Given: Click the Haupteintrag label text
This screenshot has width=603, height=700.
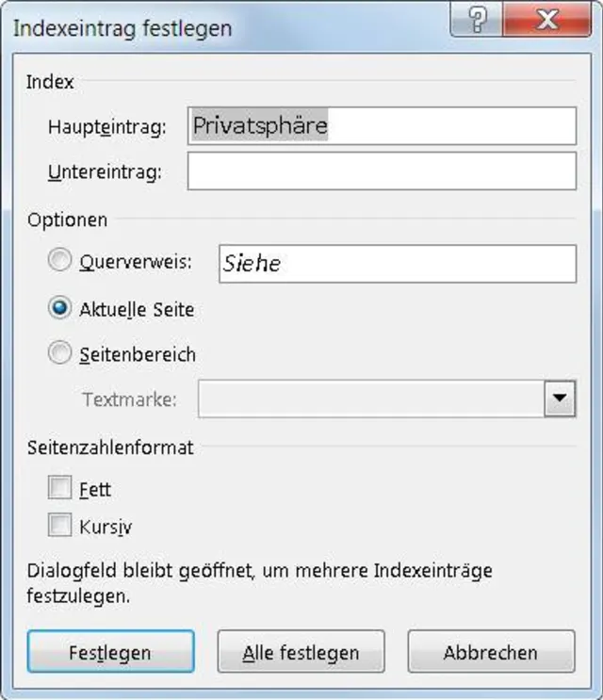Looking at the screenshot, I should pyautogui.click(x=106, y=127).
